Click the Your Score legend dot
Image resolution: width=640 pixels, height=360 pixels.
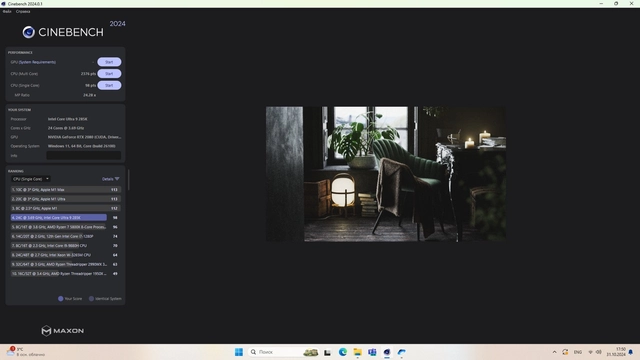click(60, 298)
